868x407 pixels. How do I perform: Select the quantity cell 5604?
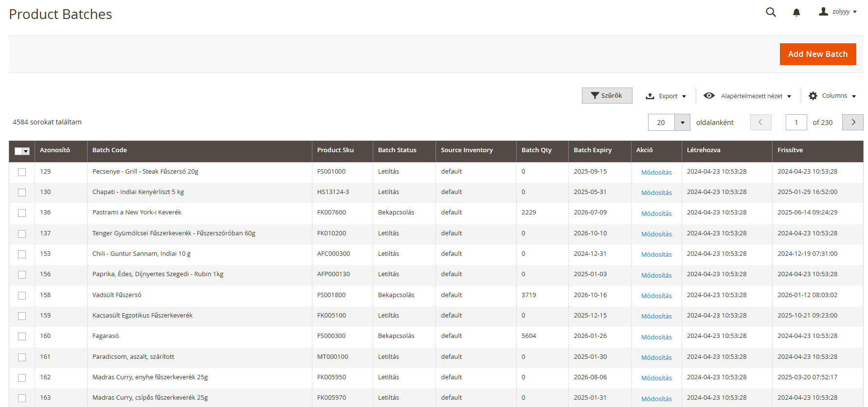[x=528, y=336]
